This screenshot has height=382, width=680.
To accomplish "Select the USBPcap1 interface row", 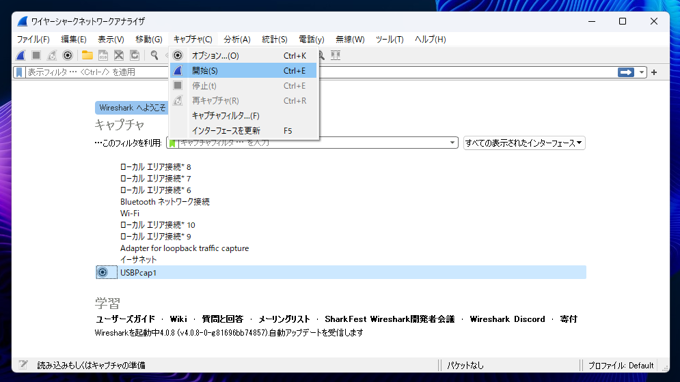I will click(x=340, y=272).
